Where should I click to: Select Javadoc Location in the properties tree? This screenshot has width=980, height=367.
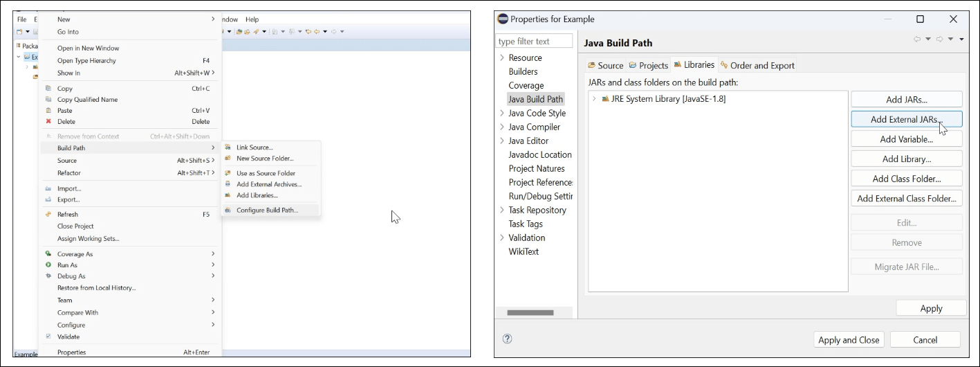coord(540,154)
